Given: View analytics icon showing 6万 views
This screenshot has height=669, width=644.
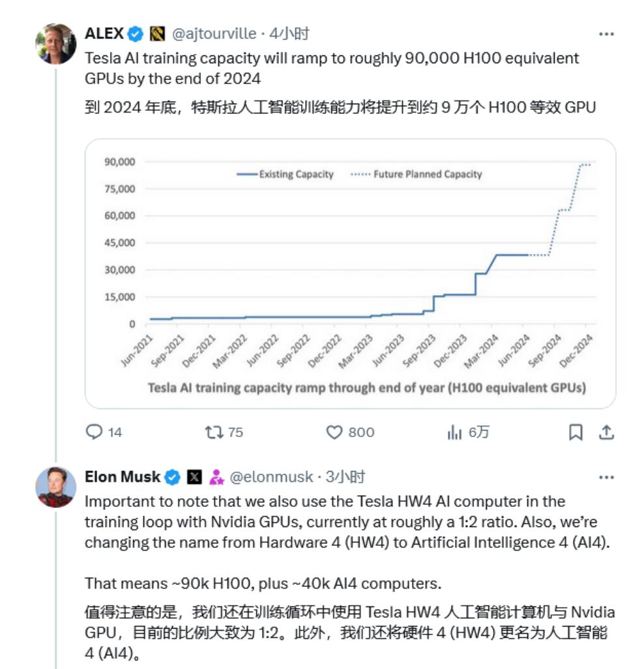Looking at the screenshot, I should pos(454,432).
